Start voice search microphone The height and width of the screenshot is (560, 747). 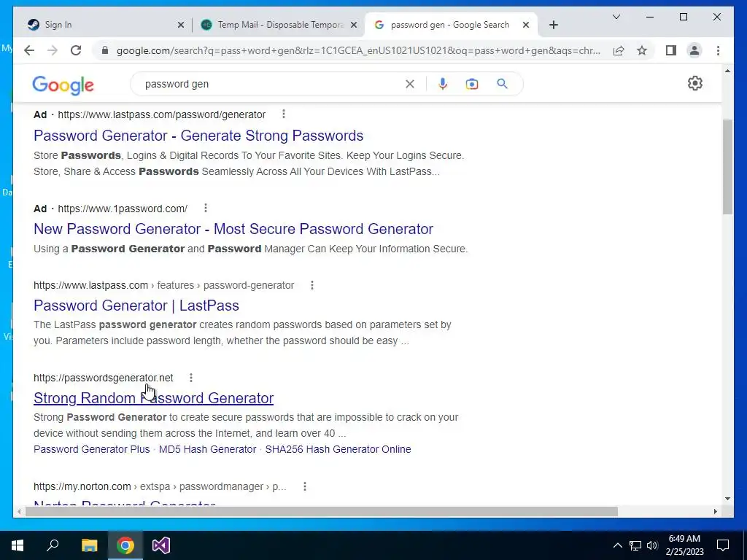click(443, 85)
